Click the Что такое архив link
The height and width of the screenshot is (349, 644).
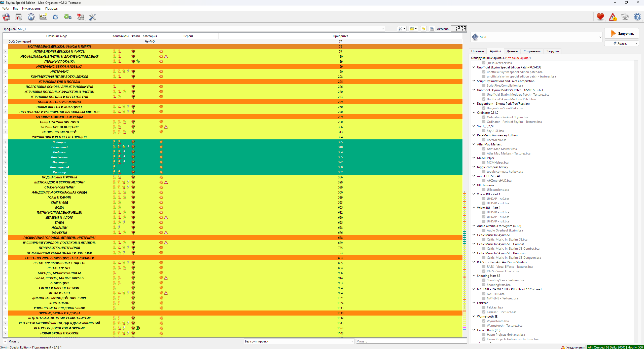point(518,58)
